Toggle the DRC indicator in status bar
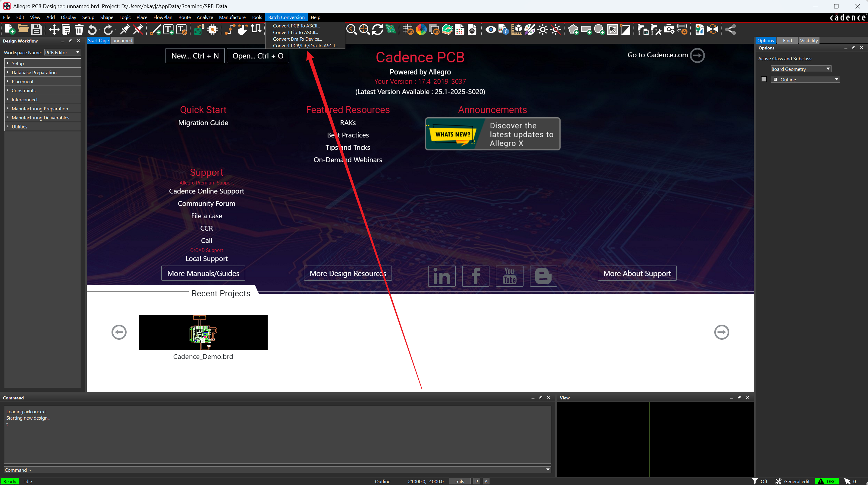 coord(827,481)
